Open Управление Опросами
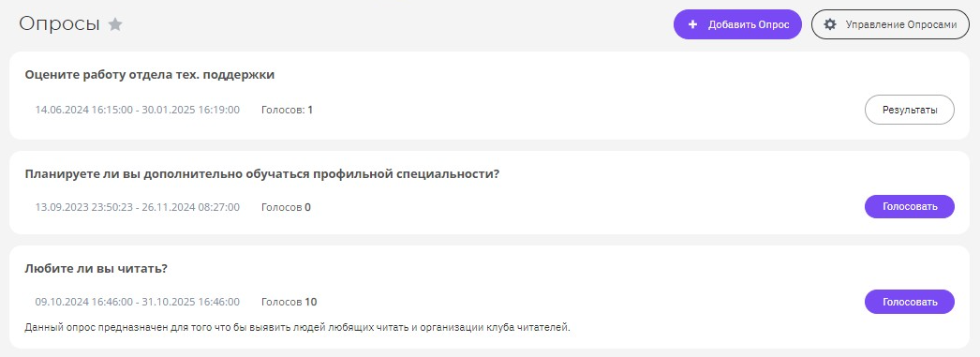 pos(890,24)
